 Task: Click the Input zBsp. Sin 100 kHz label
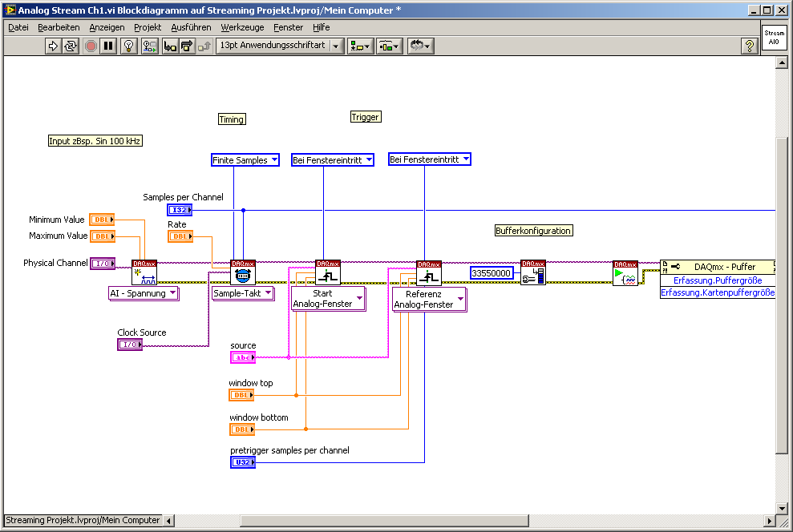(x=95, y=141)
